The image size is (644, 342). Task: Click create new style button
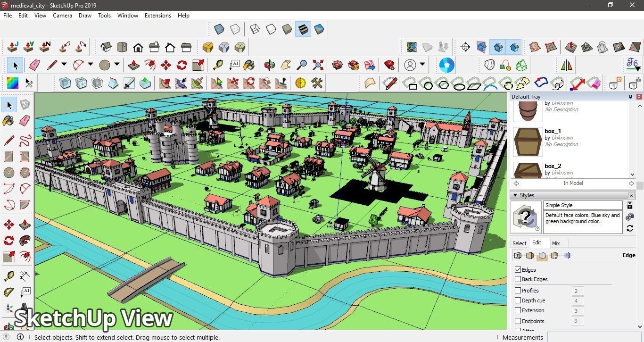[x=630, y=217]
